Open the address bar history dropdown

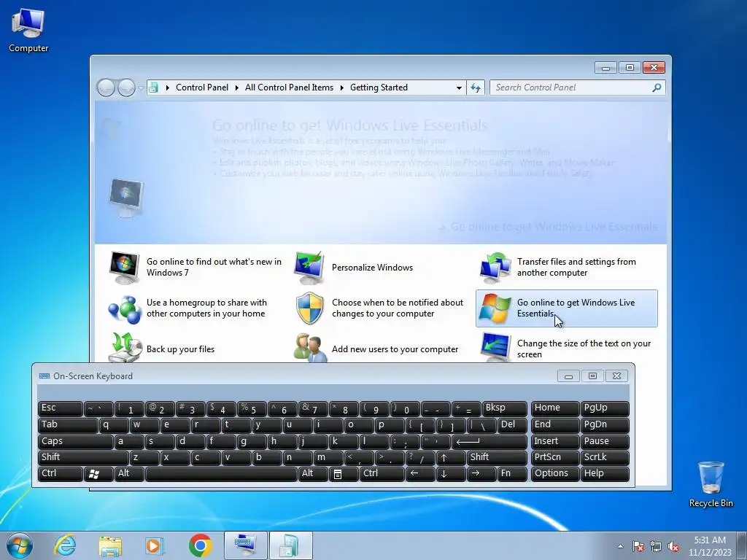tap(459, 87)
